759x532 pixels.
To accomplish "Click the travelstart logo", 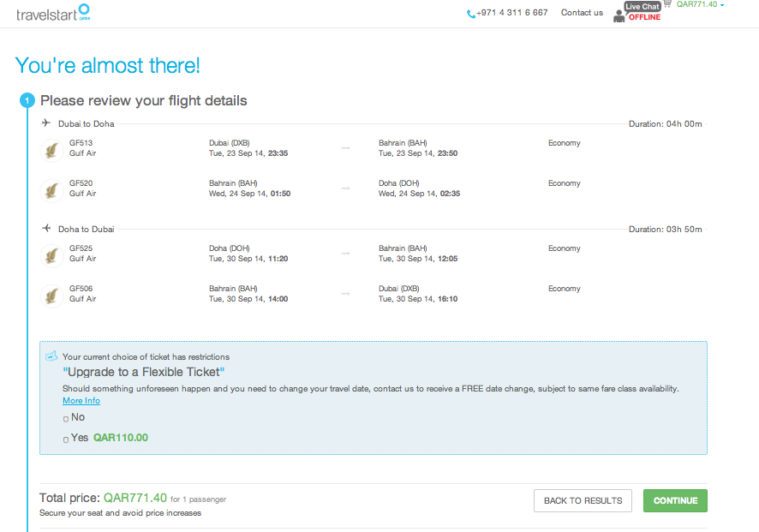I will click(x=52, y=12).
